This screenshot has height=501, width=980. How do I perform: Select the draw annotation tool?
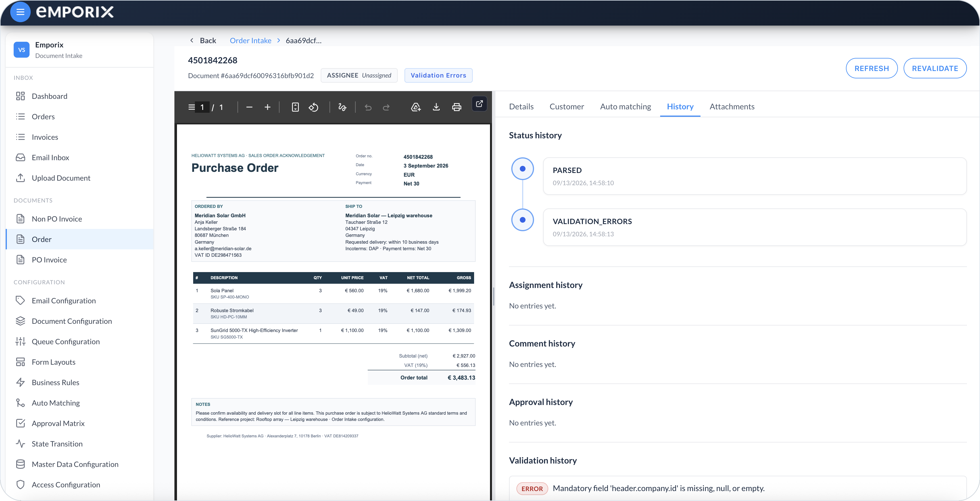[342, 107]
